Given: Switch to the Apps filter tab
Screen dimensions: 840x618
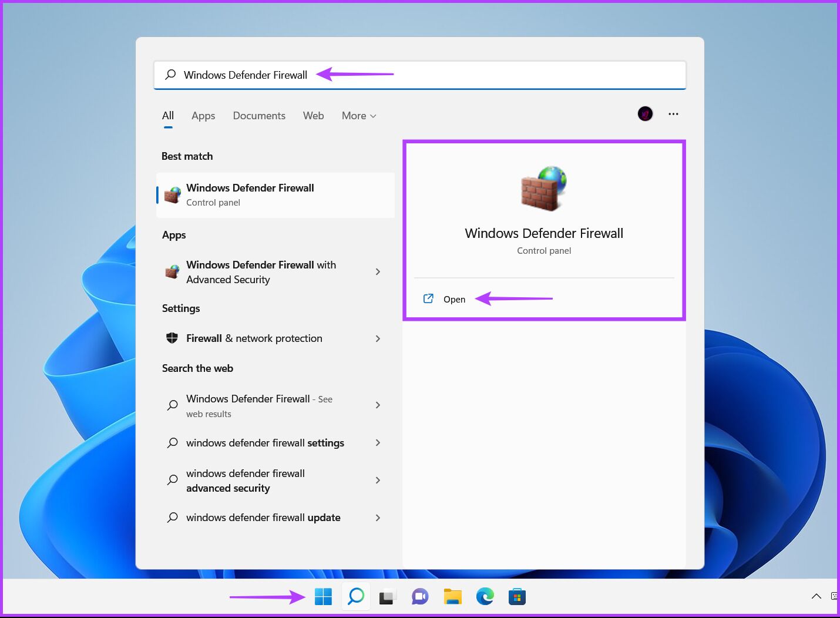Looking at the screenshot, I should pyautogui.click(x=203, y=116).
